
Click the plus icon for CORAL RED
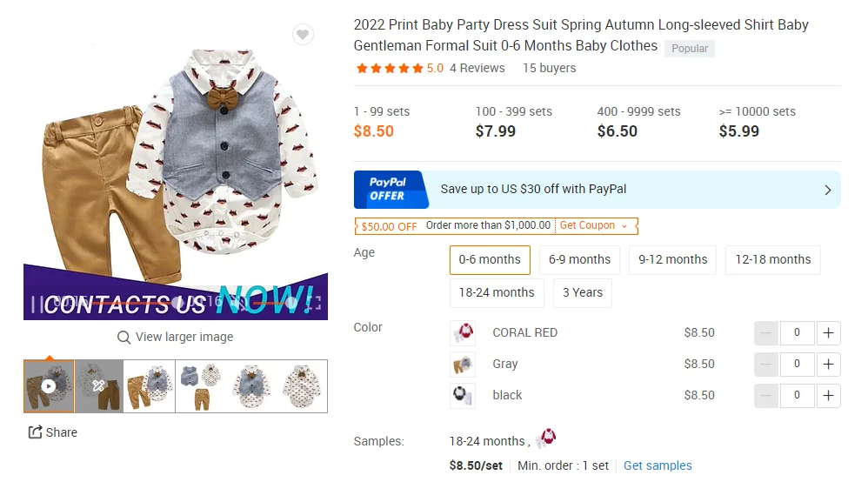coord(828,332)
